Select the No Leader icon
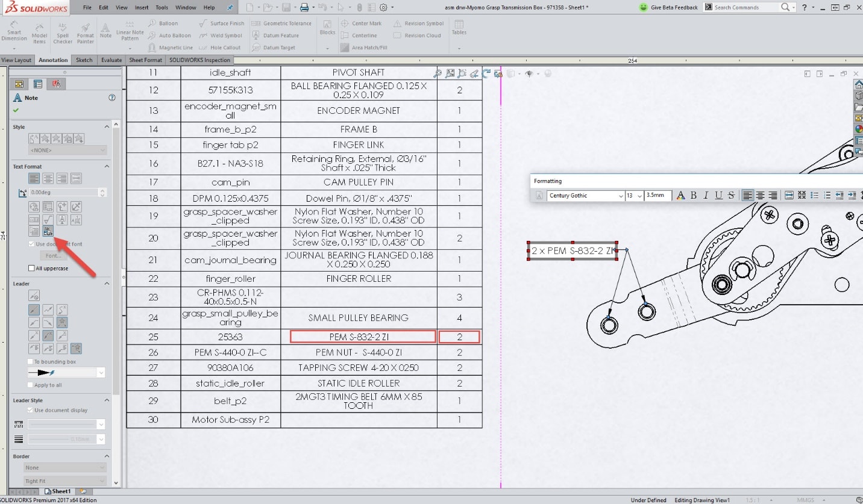This screenshot has width=863, height=504. tap(34, 296)
